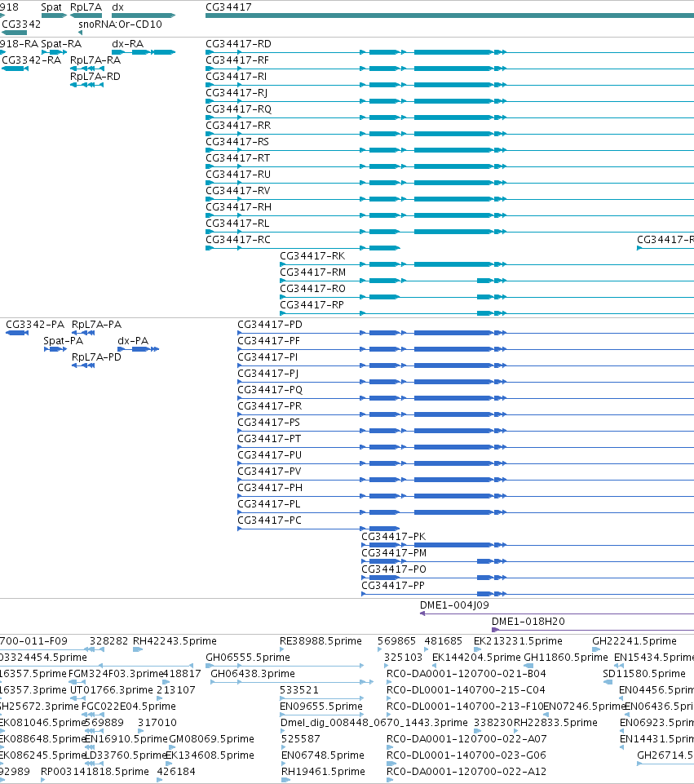
Task: Click EST GM08069.5prime
Action: [x=211, y=739]
